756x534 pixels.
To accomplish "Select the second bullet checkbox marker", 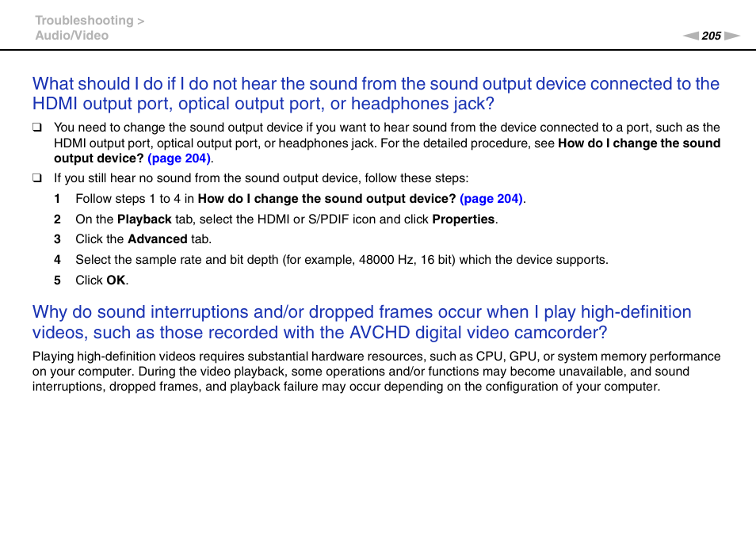I will click(x=36, y=177).
